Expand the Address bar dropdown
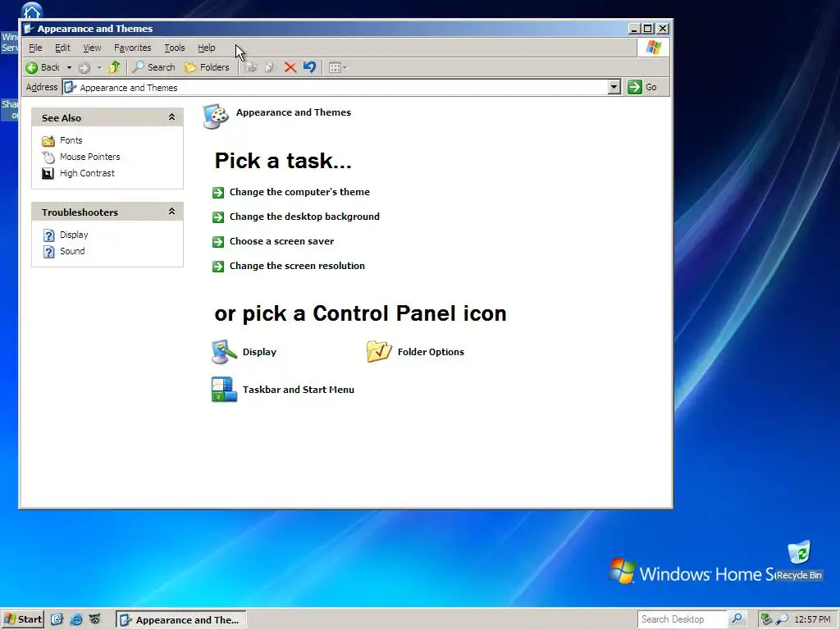The image size is (840, 630). (614, 87)
